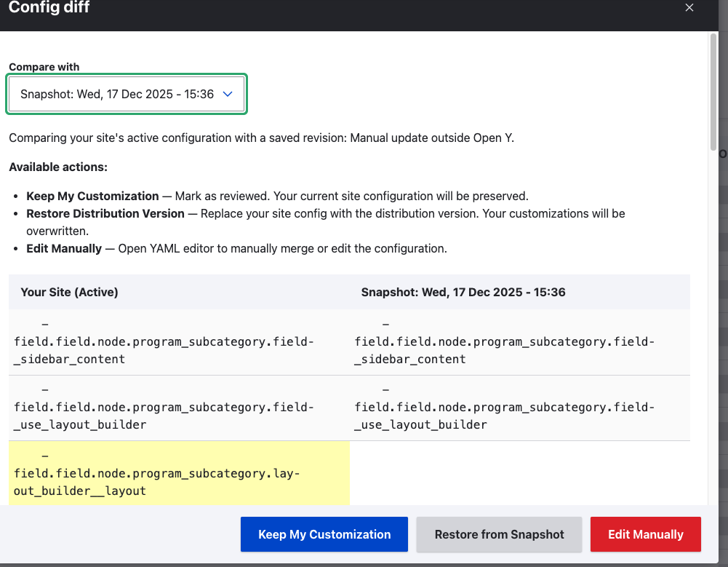The height and width of the screenshot is (567, 728).
Task: Select the Snapshot column header in diff table
Action: pyautogui.click(x=463, y=292)
